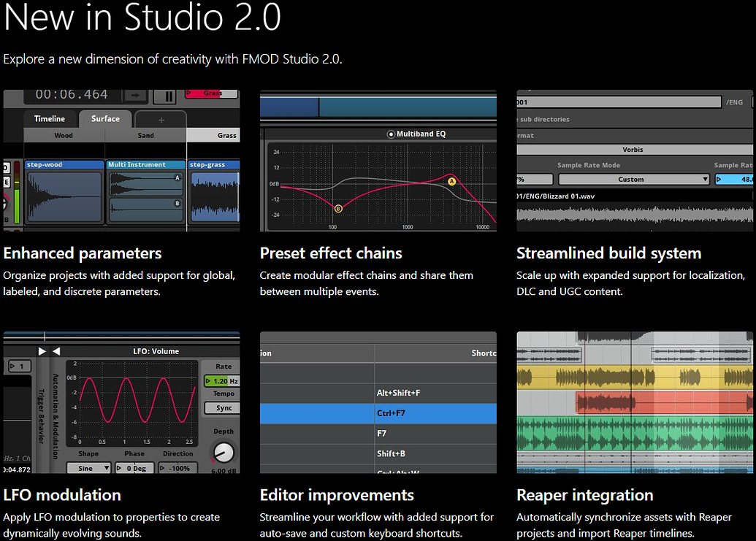Image resolution: width=756 pixels, height=541 pixels.
Task: Switch to the Timeline tab
Action: click(x=50, y=119)
